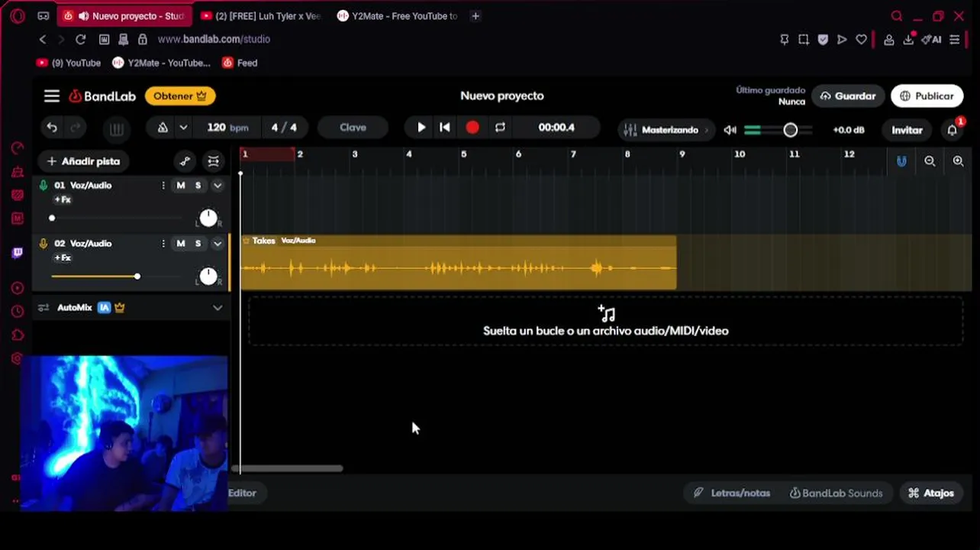Expand track 02 chevron
The image size is (980, 550).
coord(218,243)
